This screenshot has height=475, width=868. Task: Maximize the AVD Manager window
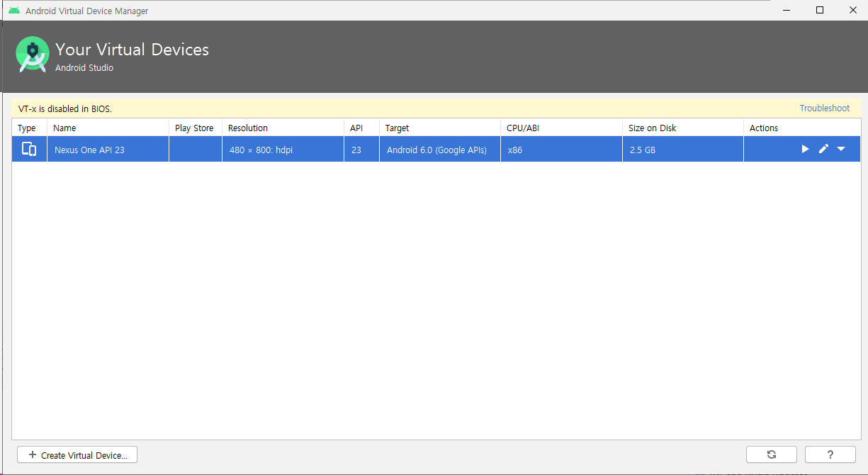pos(820,10)
